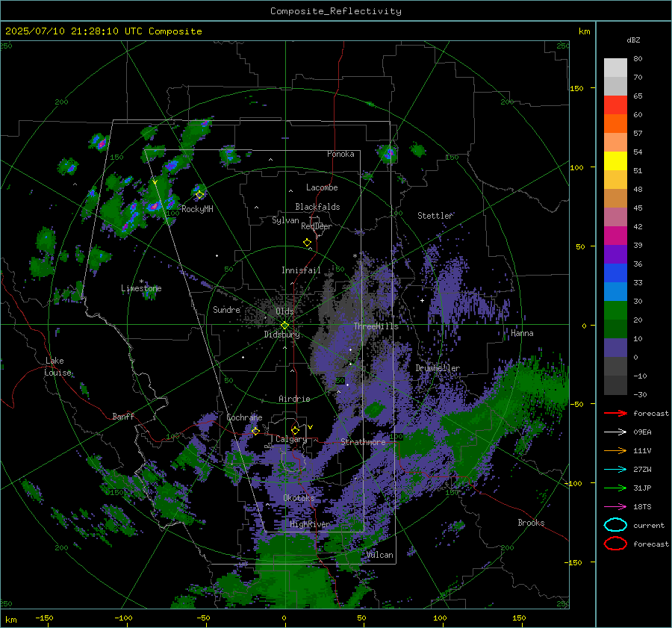Click the Cochrane label
672x628 pixels.
coord(244,417)
